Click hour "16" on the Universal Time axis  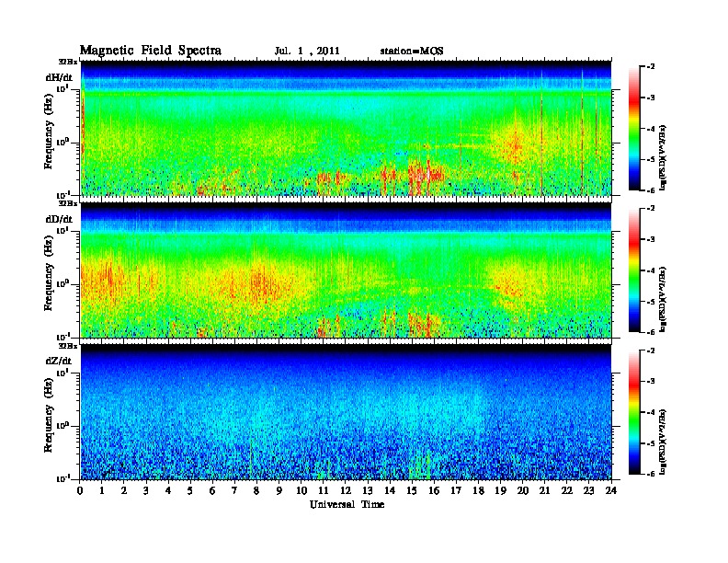click(434, 490)
